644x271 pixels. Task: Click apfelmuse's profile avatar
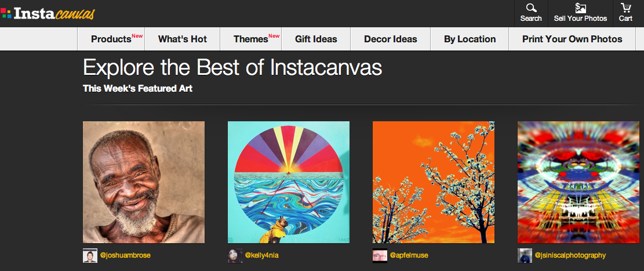point(380,255)
